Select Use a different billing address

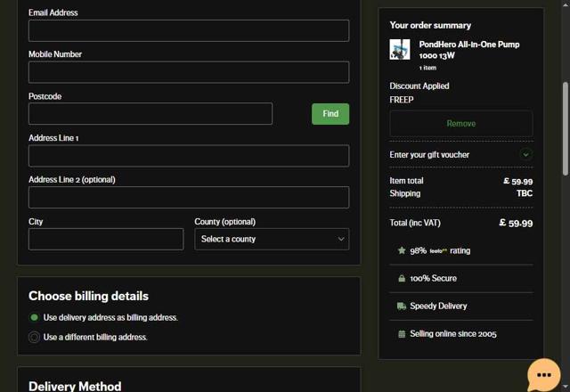(34, 337)
